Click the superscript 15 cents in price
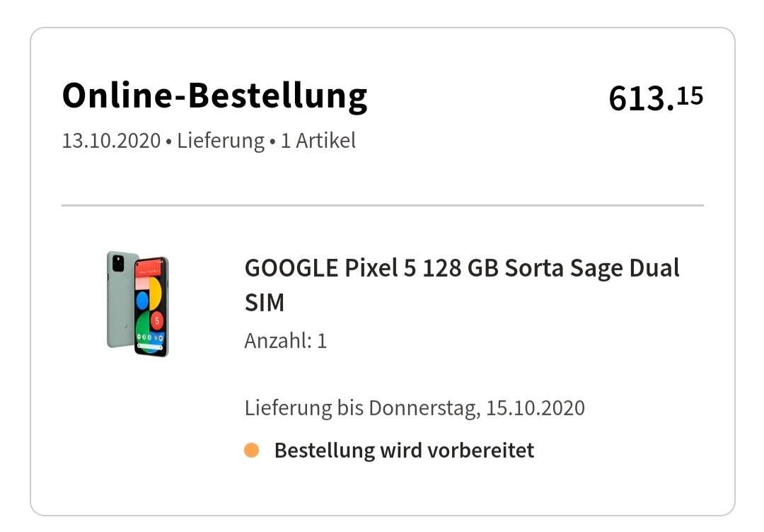This screenshot has height=532, width=764. click(x=690, y=96)
